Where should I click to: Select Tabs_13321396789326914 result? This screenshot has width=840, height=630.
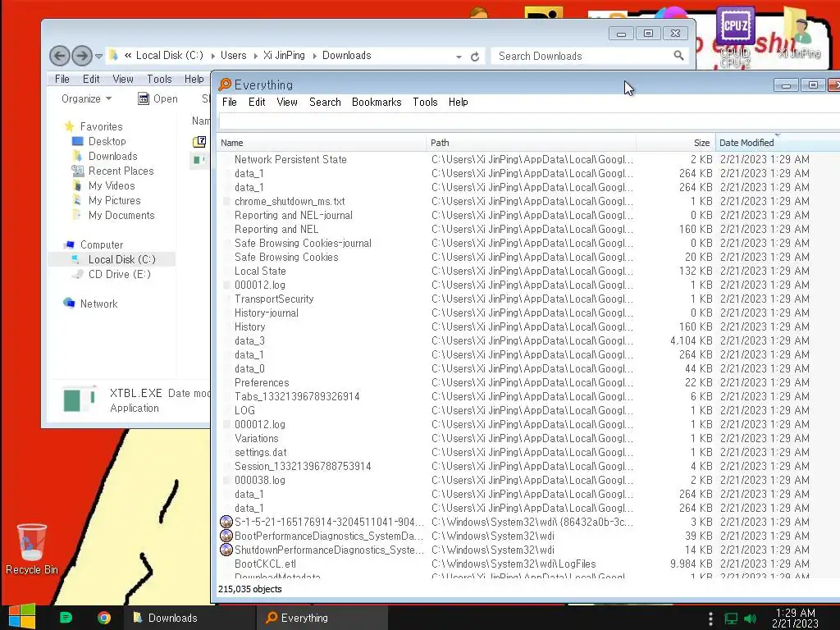tap(529, 396)
